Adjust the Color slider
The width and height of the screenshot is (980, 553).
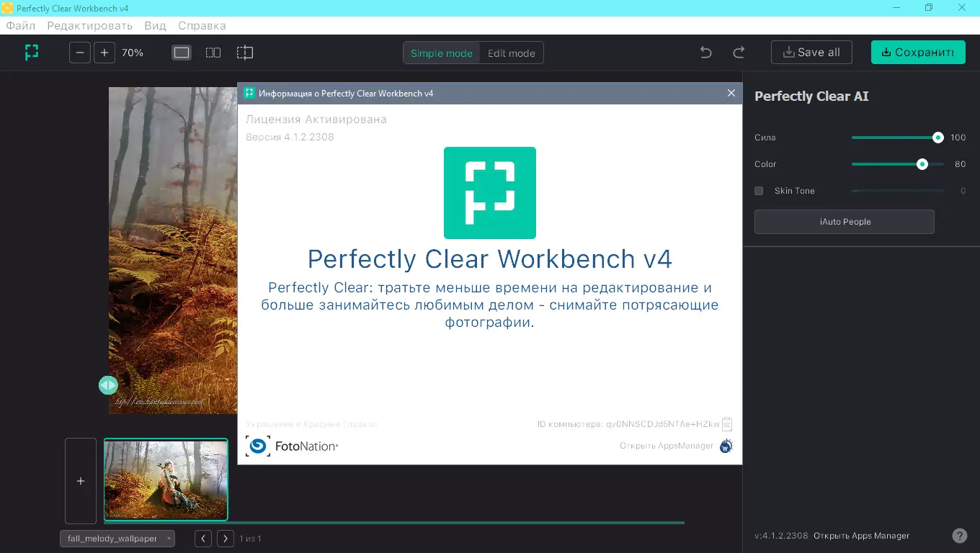897,164
